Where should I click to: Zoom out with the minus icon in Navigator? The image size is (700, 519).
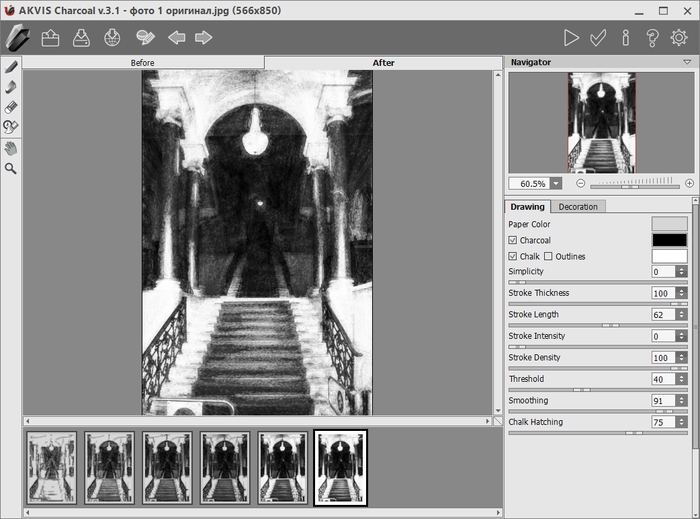pyautogui.click(x=580, y=183)
